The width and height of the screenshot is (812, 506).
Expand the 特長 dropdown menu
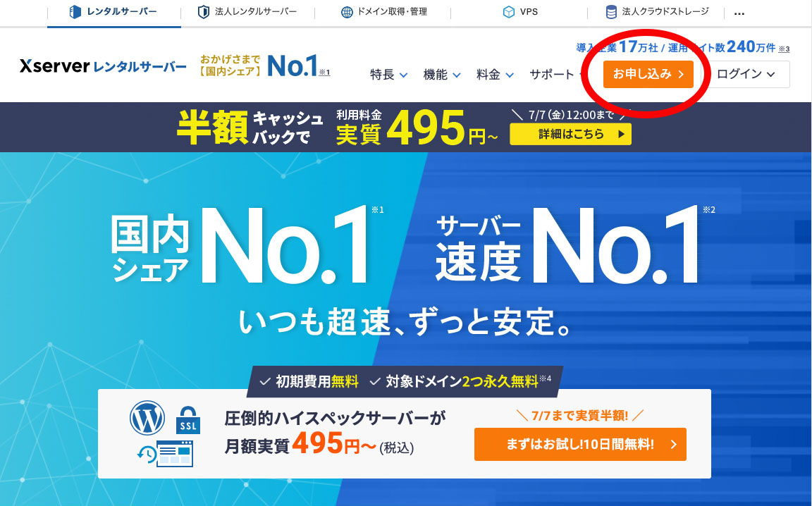coord(389,75)
